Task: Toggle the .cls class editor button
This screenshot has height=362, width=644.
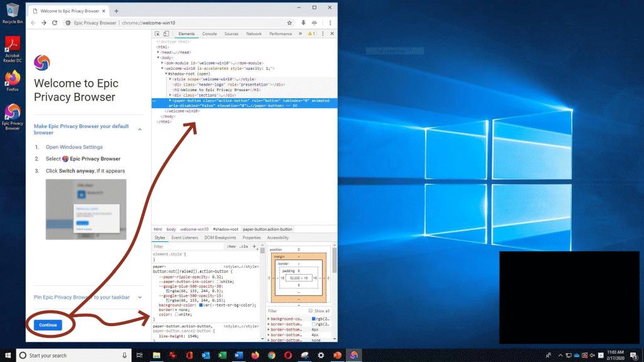Action: click(244, 246)
